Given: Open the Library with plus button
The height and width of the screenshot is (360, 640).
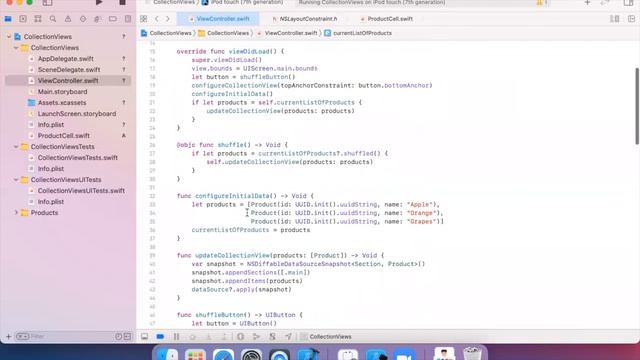Looking at the screenshot, I should point(587,2).
